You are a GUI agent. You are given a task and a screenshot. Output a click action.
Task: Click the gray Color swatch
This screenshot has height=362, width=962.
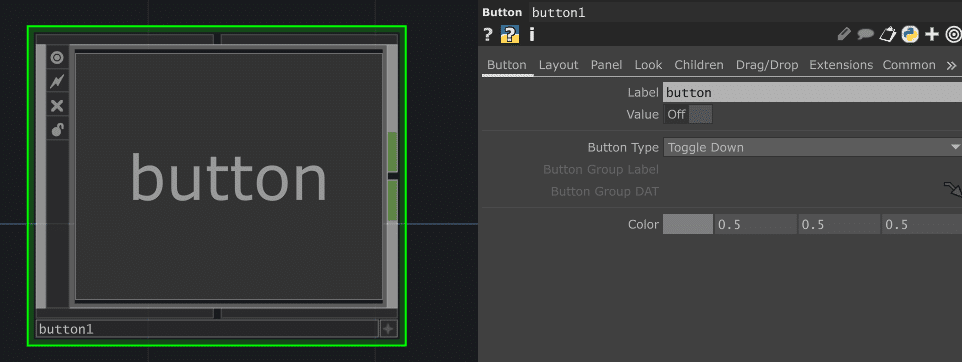688,225
